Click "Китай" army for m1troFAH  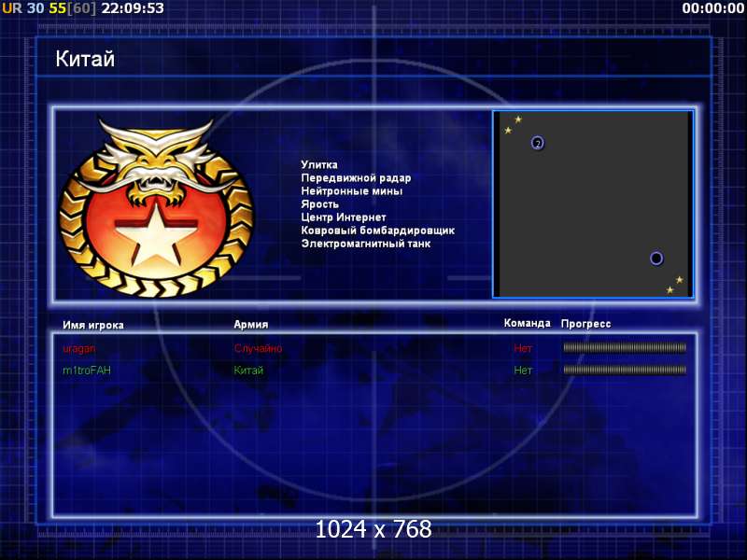point(248,370)
